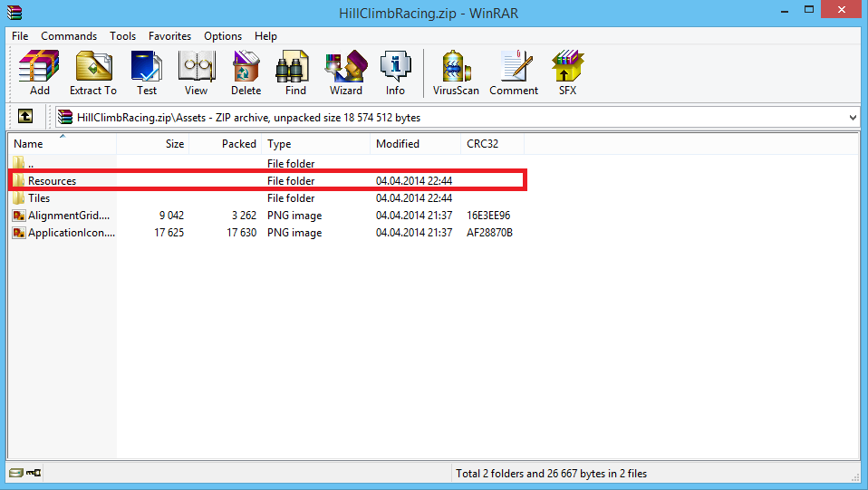Select the 'AlignmentGrid....' file name
Screen dimensions: 868x490
69,216
